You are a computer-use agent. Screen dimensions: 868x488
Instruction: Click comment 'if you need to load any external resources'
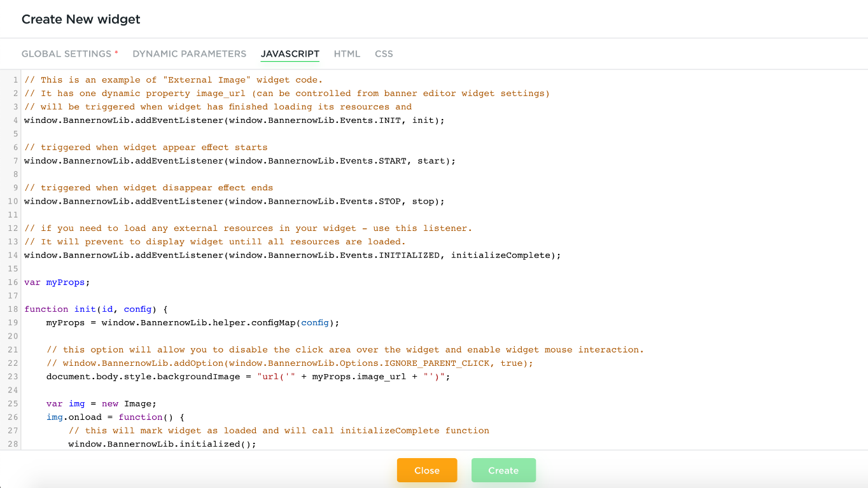point(248,228)
